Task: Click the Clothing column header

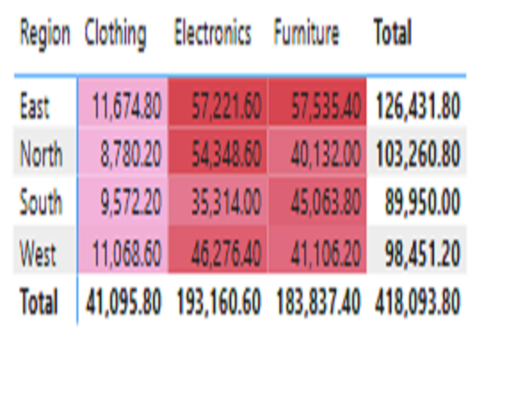Action: coord(115,34)
